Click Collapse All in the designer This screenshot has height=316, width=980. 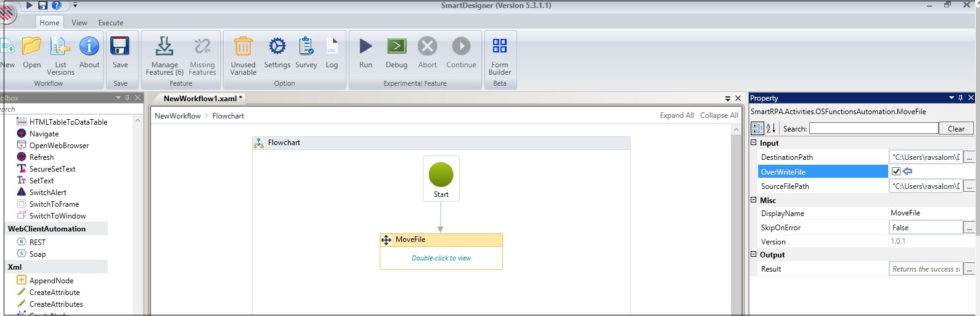point(719,115)
